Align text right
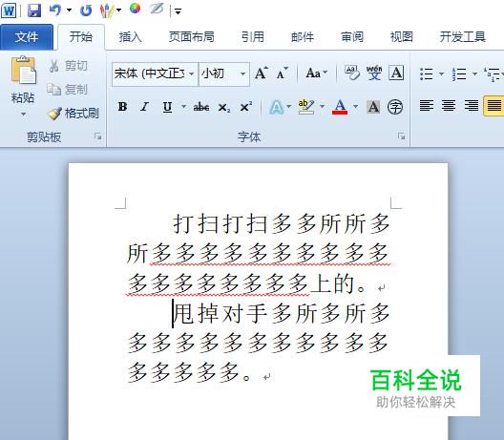 [x=471, y=105]
